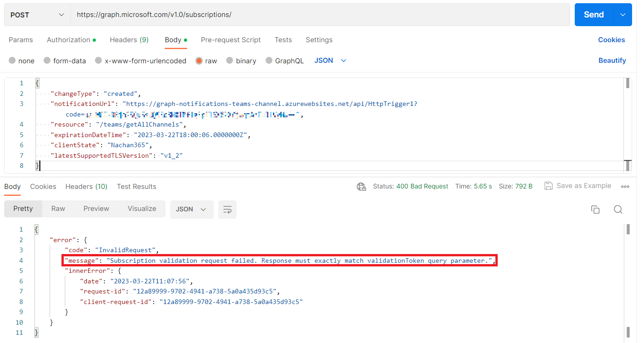Click the Beautify link
Viewport: 644px width, 343px height.
612,61
